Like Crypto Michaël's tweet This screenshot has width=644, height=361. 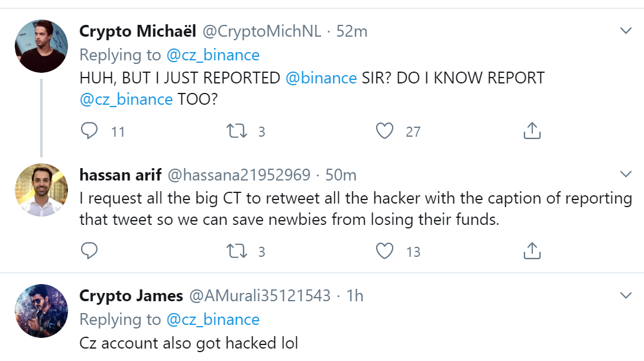[385, 131]
